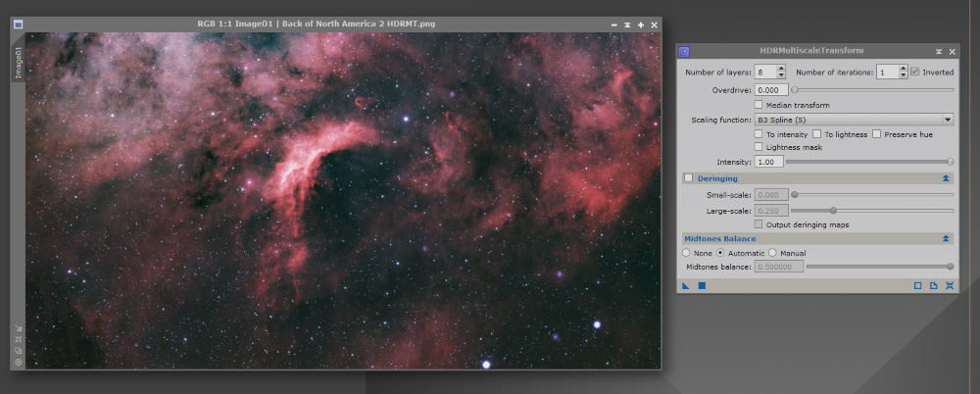Screen dimensions: 980x394
Task: Shade the HDRMultiscaleTransform window with double-arrow icon
Action: (x=939, y=51)
